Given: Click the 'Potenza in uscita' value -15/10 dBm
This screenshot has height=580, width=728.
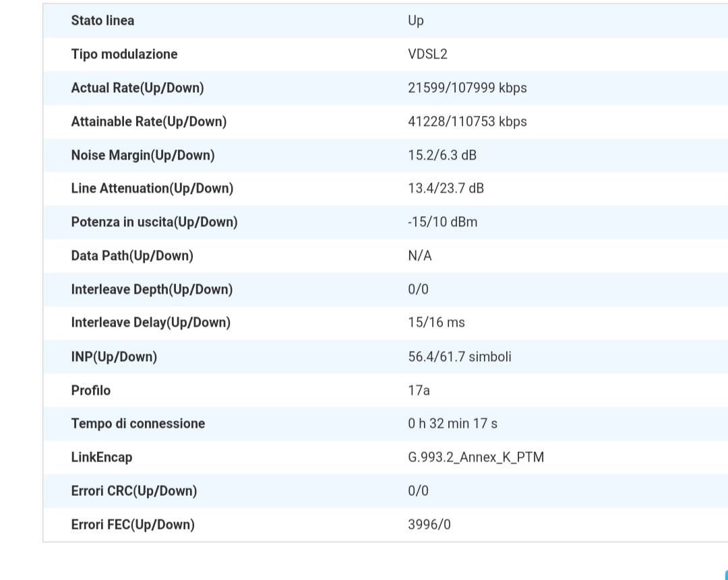Looking at the screenshot, I should tap(442, 222).
